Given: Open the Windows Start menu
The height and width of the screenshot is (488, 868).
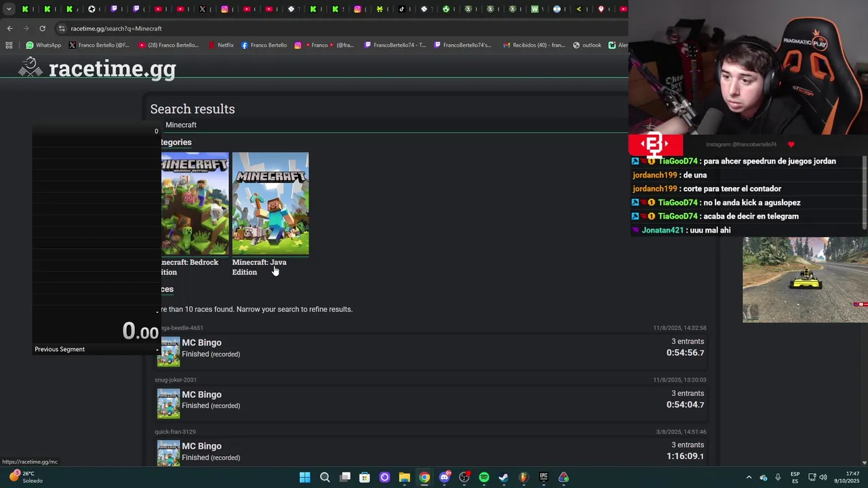Looking at the screenshot, I should click(304, 477).
